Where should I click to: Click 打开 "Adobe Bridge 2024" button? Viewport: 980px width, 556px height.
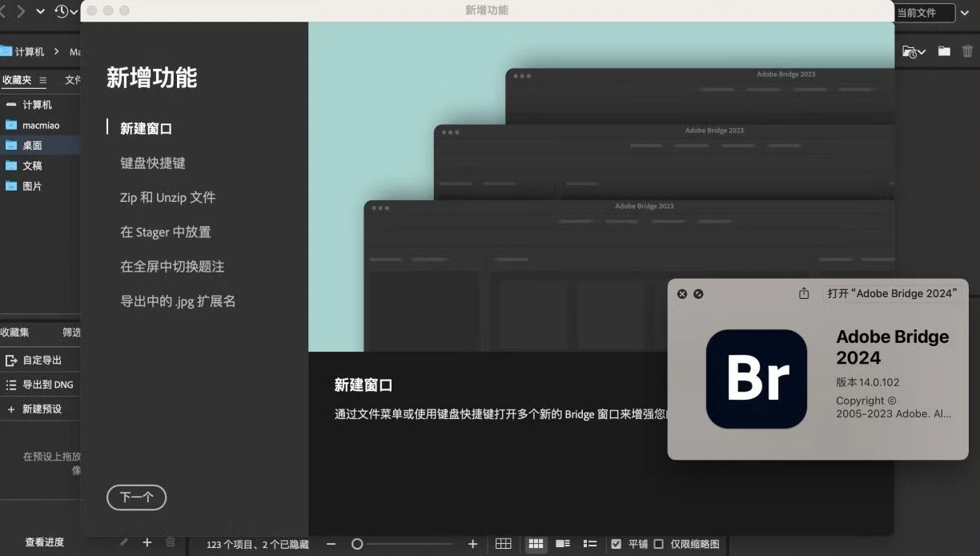coord(892,294)
